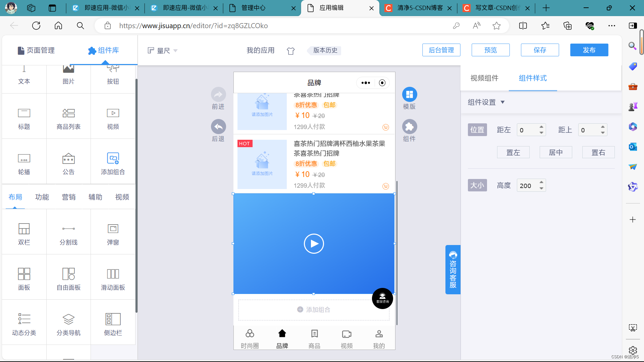Click the shirt theme icon

[x=290, y=51]
